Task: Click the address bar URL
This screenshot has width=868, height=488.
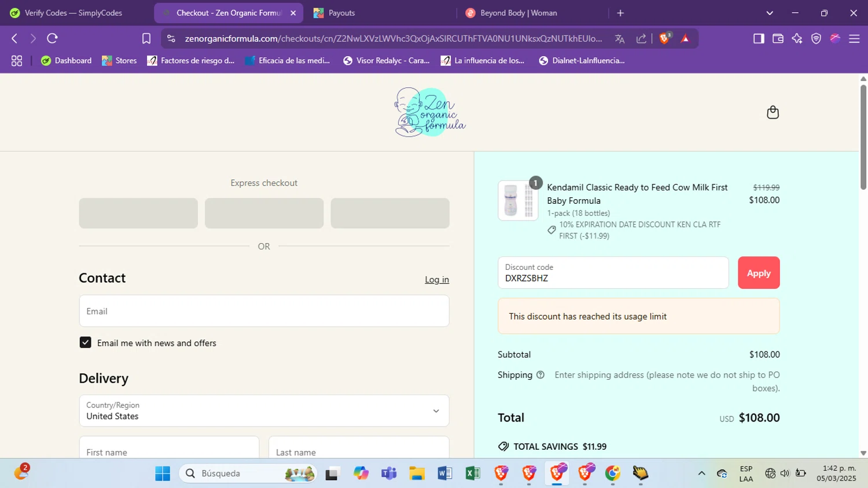Action: (x=393, y=39)
